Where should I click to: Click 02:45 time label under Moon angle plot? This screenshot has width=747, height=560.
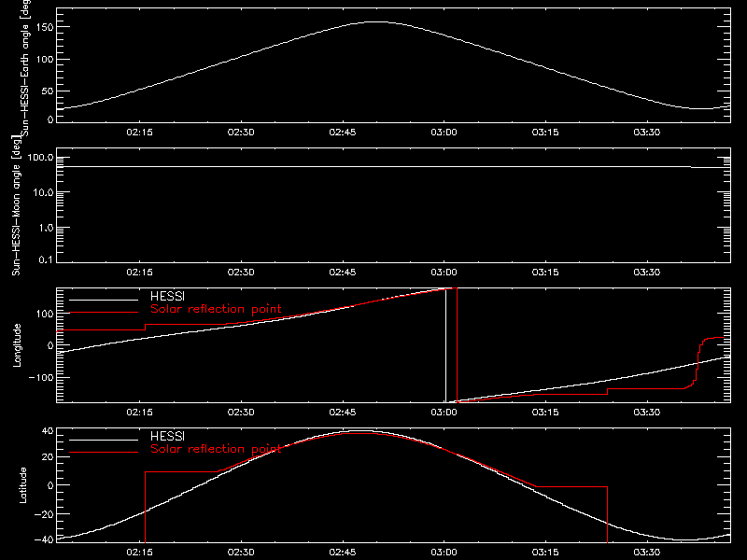[343, 273]
